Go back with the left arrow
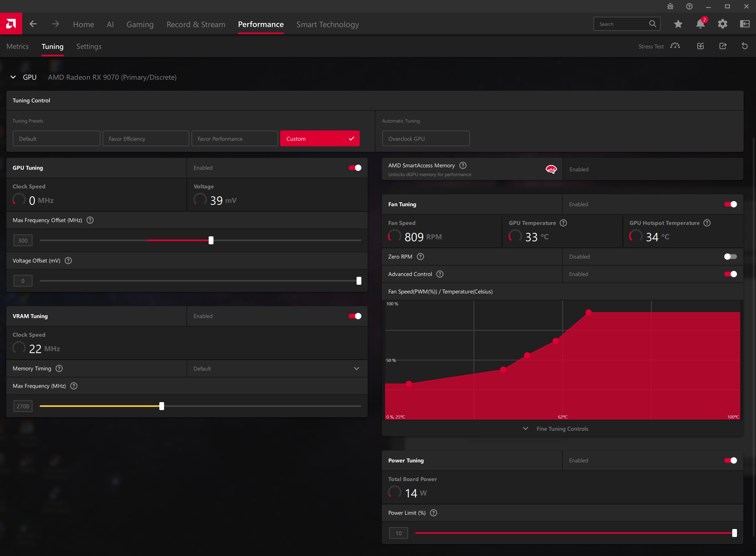756x556 pixels. (33, 24)
